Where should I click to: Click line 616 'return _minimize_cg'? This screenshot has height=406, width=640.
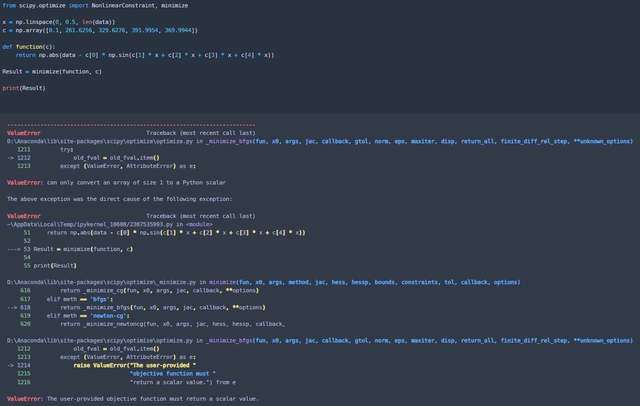pyautogui.click(x=140, y=291)
